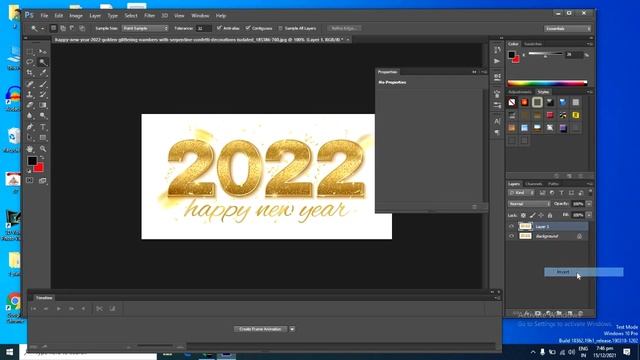Change screen mode from the toolbox
Viewport: 640px width, 360px height.
43,180
